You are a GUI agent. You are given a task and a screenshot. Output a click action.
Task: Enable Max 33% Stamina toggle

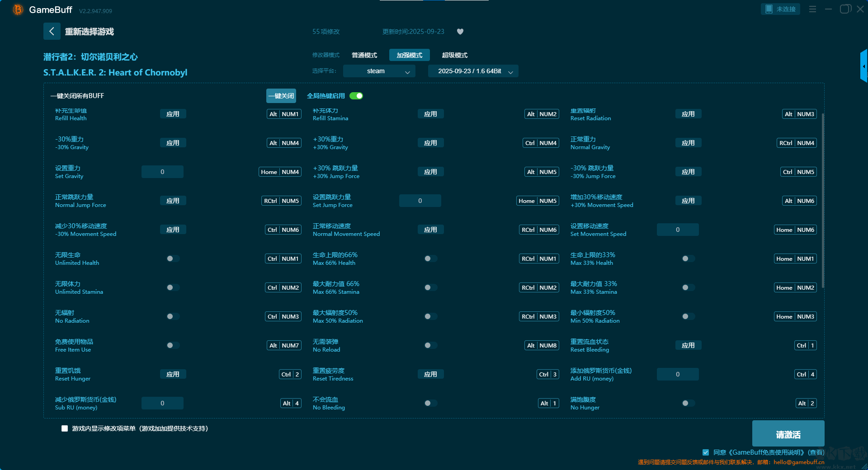pos(688,287)
